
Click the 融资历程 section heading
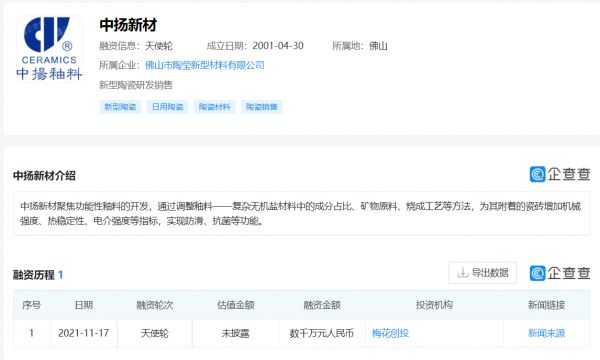[34, 275]
